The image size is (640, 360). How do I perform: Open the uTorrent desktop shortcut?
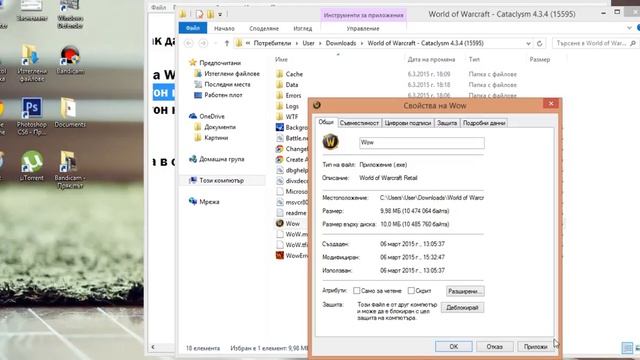click(31, 166)
